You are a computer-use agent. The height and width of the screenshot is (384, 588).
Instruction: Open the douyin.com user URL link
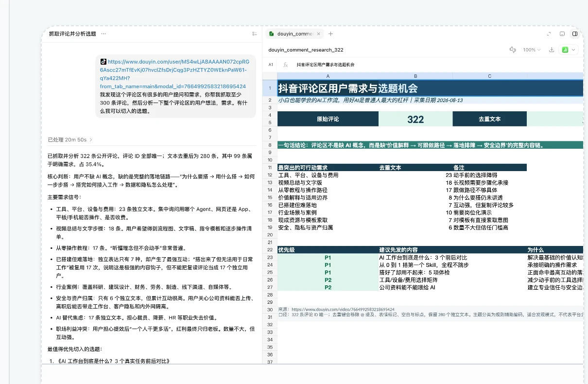pos(175,74)
